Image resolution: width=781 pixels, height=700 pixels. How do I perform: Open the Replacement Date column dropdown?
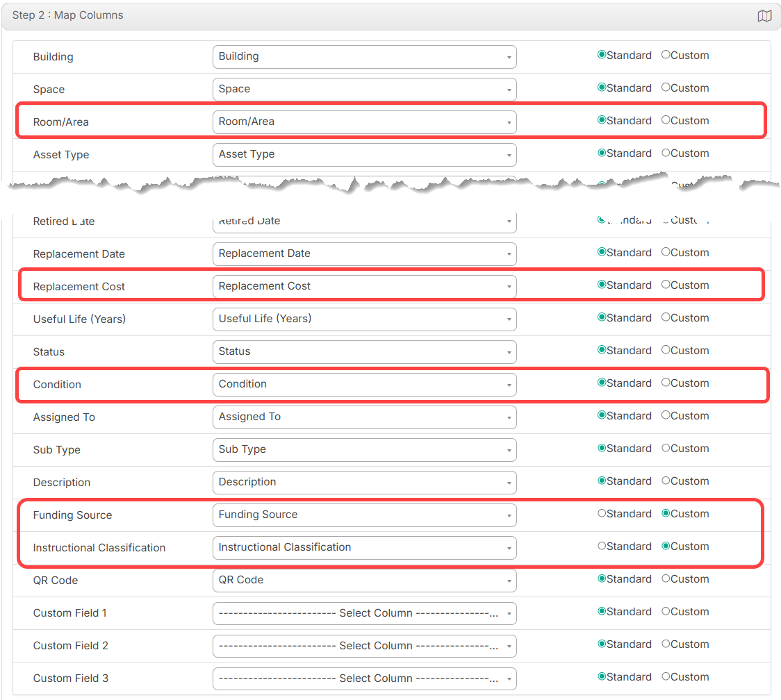(x=364, y=254)
